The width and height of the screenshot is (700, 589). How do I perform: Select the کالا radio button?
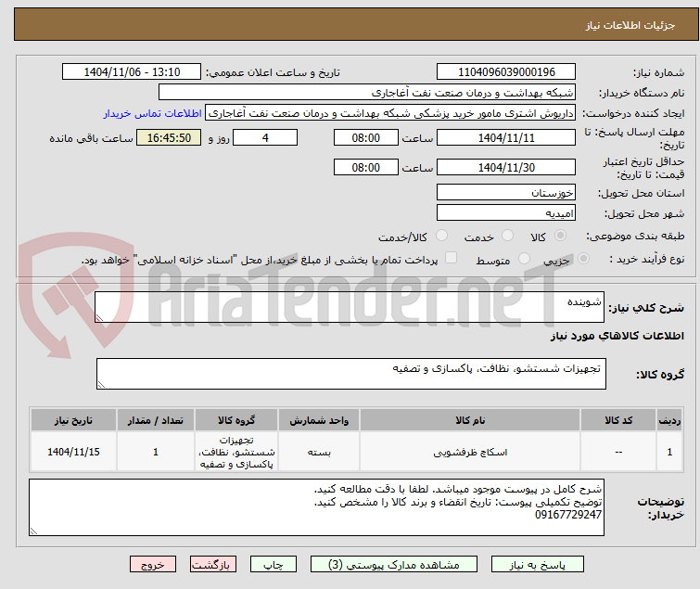click(x=561, y=236)
